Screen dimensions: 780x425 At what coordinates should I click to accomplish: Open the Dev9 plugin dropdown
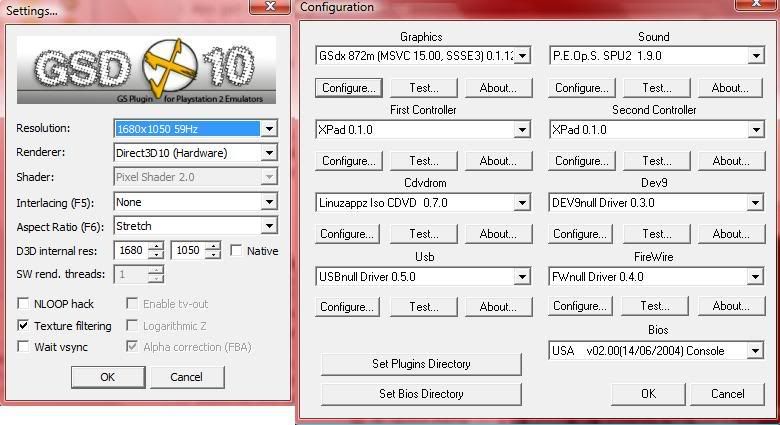657,203
